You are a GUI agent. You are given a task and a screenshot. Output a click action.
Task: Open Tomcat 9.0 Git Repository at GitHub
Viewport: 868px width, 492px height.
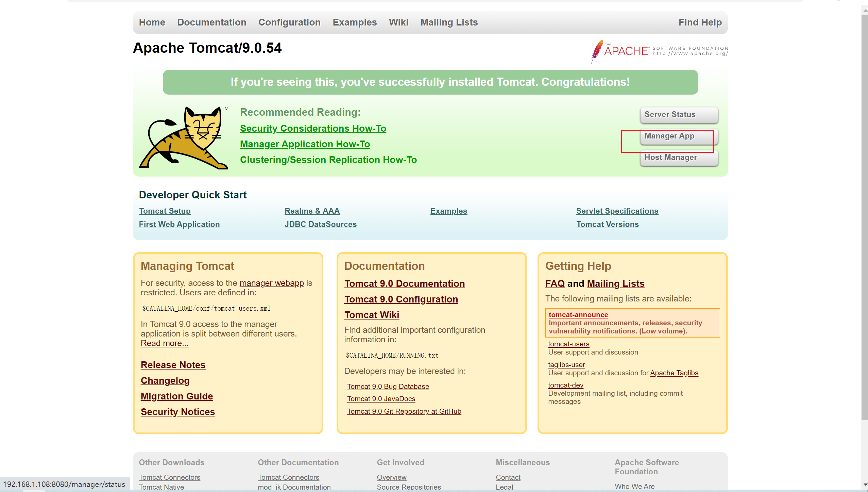(404, 411)
